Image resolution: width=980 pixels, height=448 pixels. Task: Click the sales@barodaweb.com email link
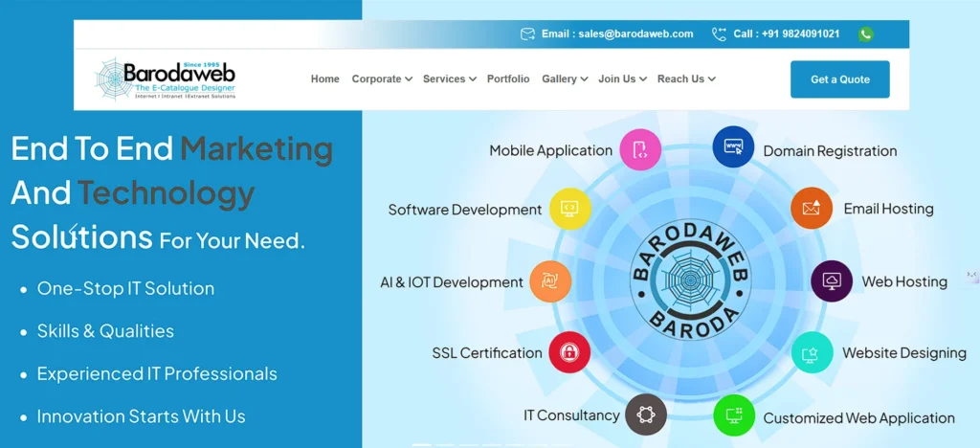[635, 34]
